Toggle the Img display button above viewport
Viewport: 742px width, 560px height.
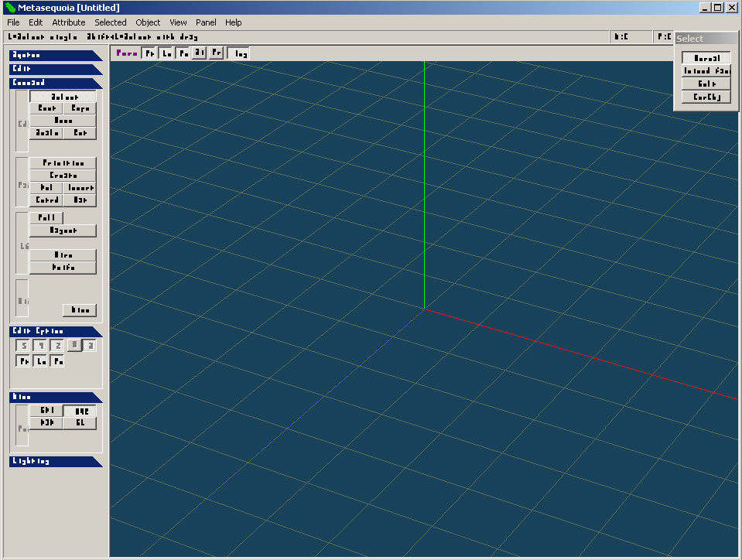coord(238,53)
